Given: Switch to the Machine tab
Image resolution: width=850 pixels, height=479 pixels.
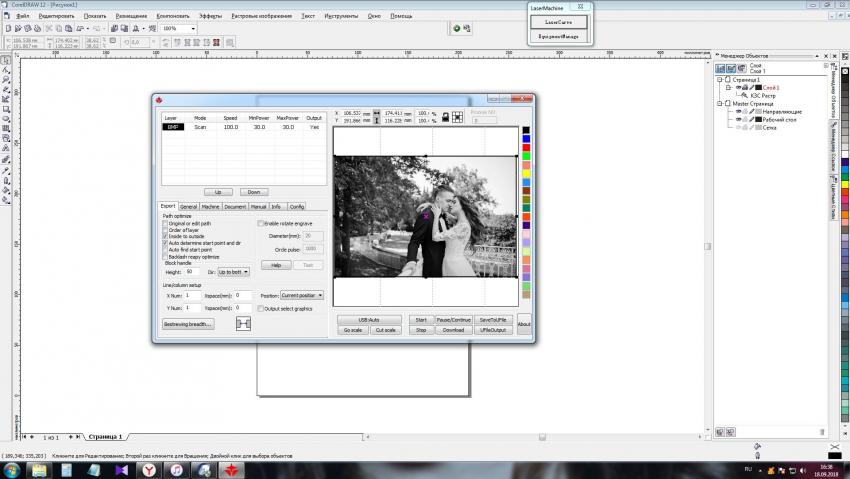Looking at the screenshot, I should tap(210, 206).
